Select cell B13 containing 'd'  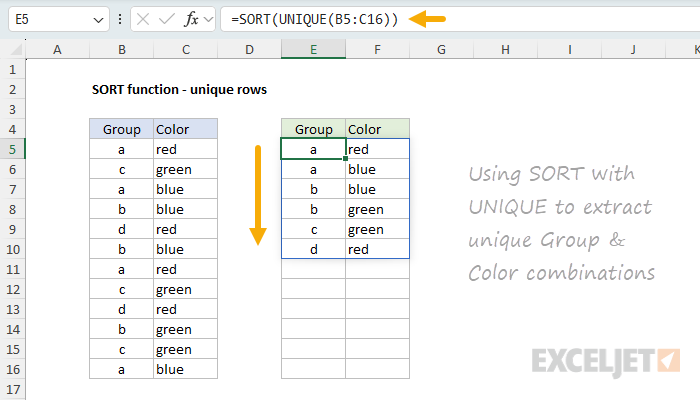tap(121, 309)
